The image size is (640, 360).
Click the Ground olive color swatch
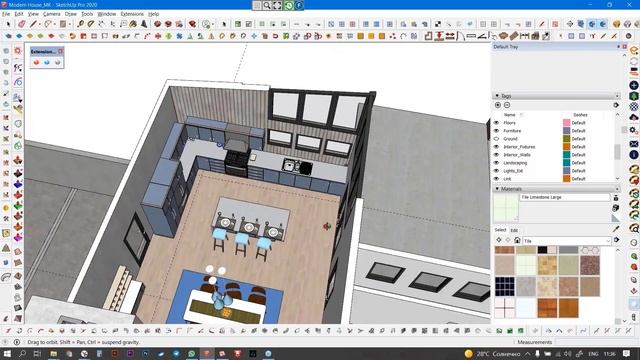click(567, 139)
